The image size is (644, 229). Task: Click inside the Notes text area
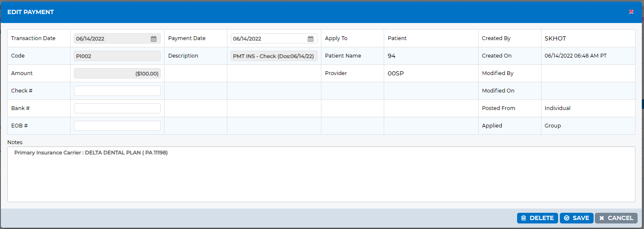pyautogui.click(x=321, y=174)
